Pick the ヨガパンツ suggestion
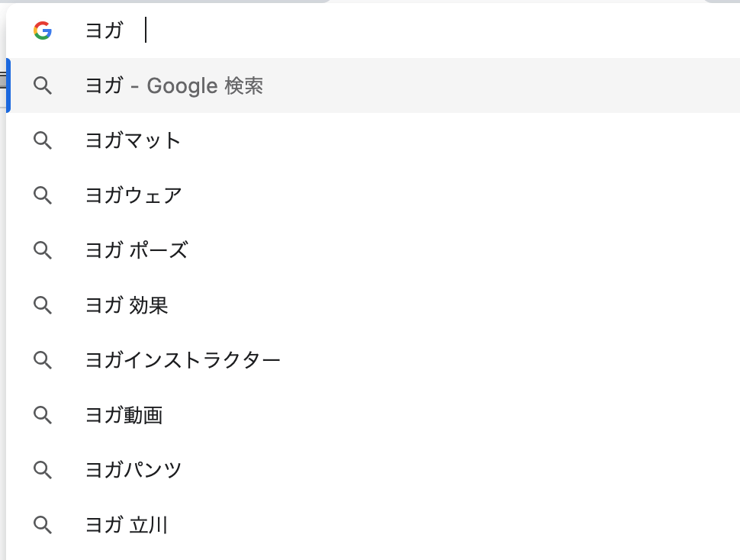The height and width of the screenshot is (560, 740). pyautogui.click(x=134, y=470)
